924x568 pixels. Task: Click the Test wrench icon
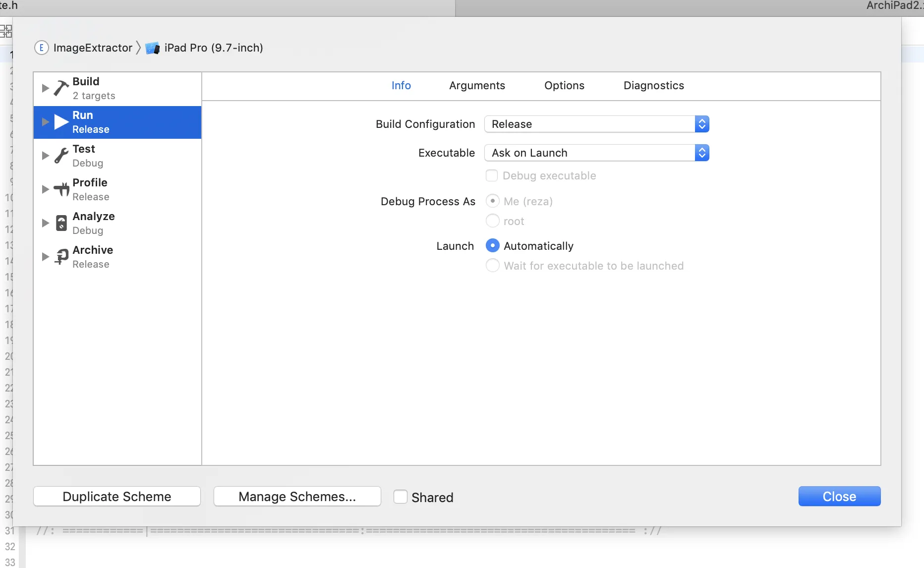[x=61, y=156]
